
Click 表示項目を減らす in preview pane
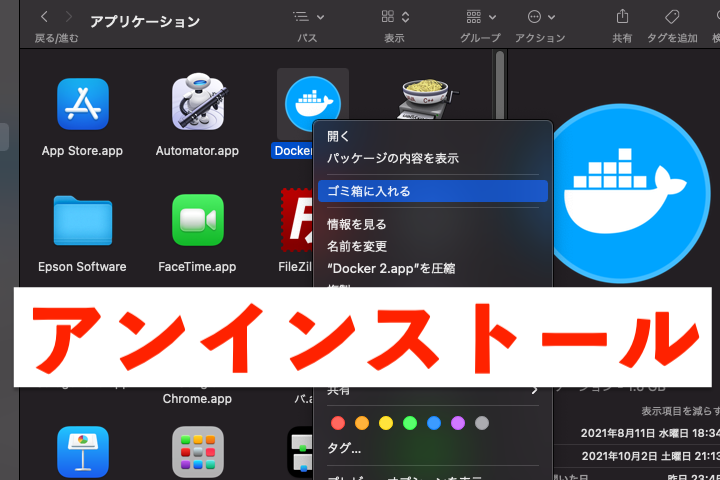coord(681,411)
